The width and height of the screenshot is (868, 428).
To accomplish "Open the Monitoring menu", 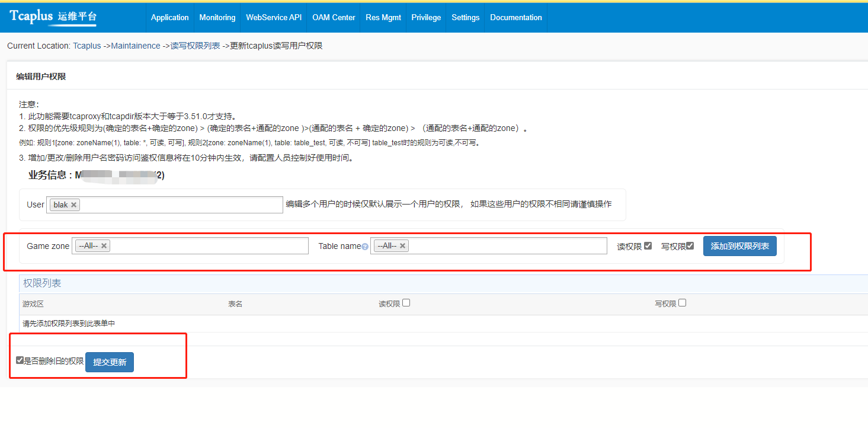I will [217, 17].
